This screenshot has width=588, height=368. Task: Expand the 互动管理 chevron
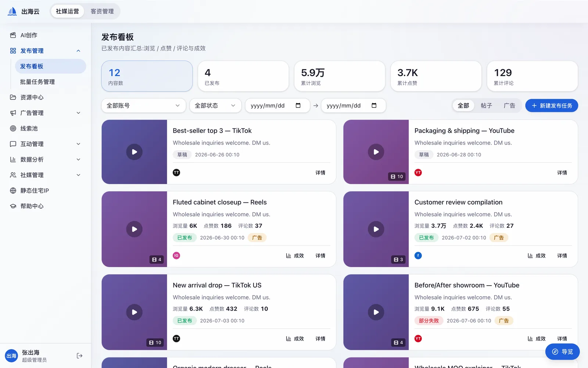pyautogui.click(x=78, y=144)
